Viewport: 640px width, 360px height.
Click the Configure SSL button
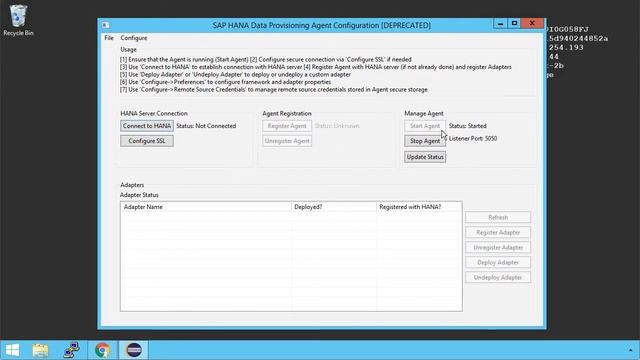click(x=147, y=141)
